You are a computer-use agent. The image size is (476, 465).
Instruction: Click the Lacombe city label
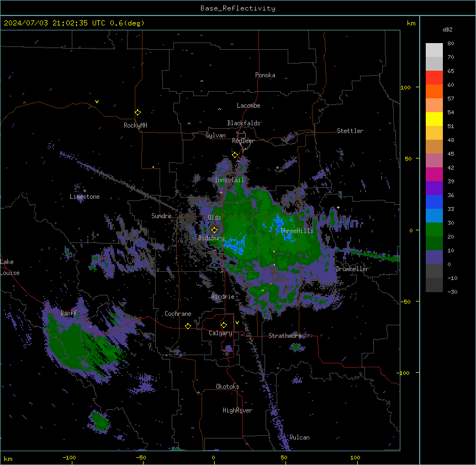tap(248, 105)
